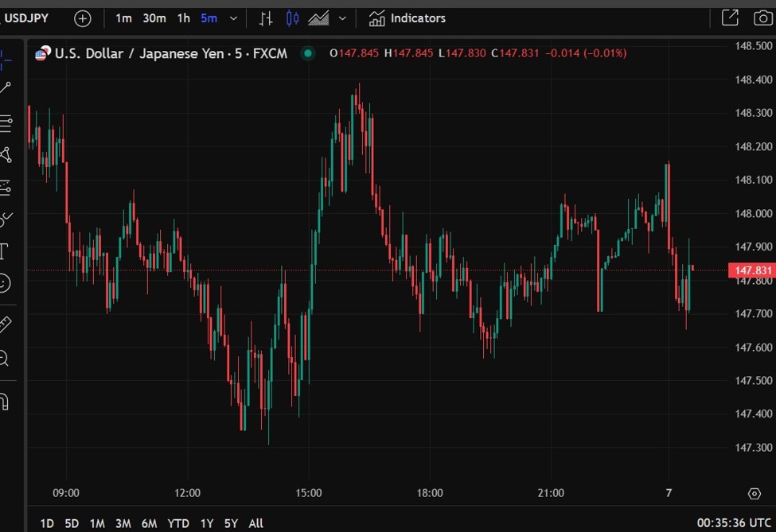Screen dimensions: 776x532
Task: Open the Indicators dialog
Action: pyautogui.click(x=407, y=18)
